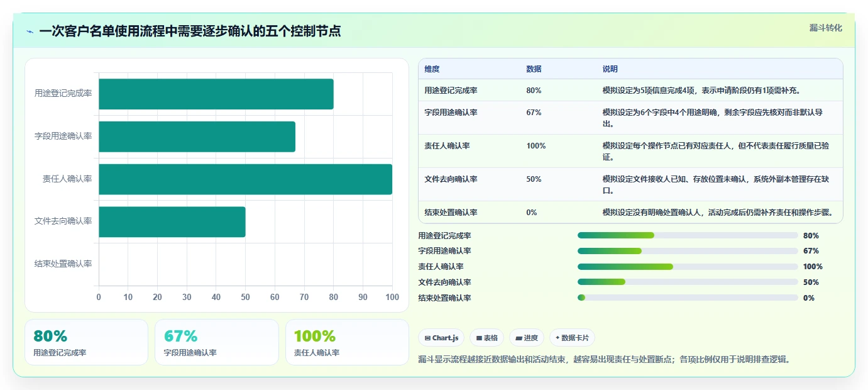
Task: Click the 结束处置确认率 label in progress list
Action: (444, 298)
